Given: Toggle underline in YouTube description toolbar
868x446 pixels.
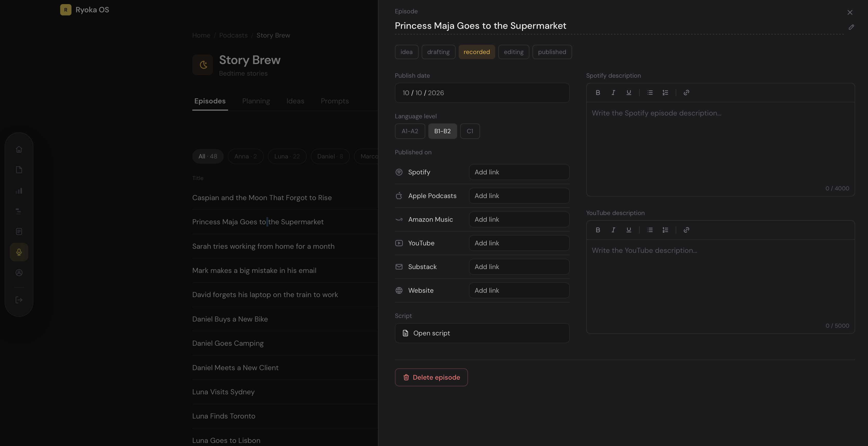Looking at the screenshot, I should tap(629, 230).
